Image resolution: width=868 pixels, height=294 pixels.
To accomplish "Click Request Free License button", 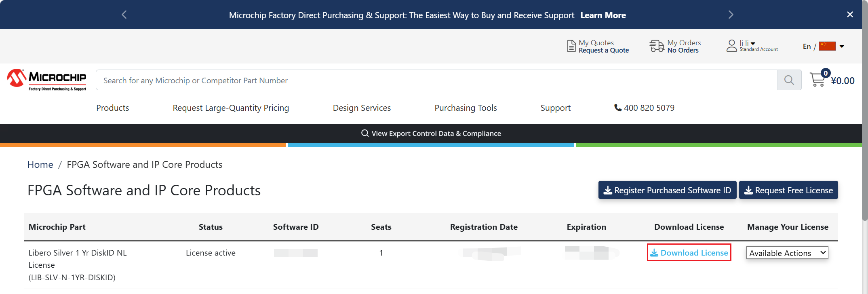I will [x=788, y=190].
